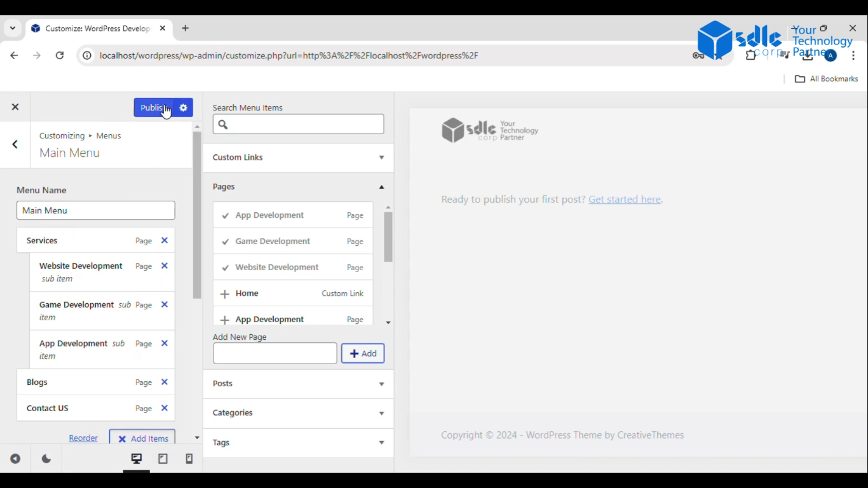
Task: Go back to Menus with left chevron
Action: 15,144
